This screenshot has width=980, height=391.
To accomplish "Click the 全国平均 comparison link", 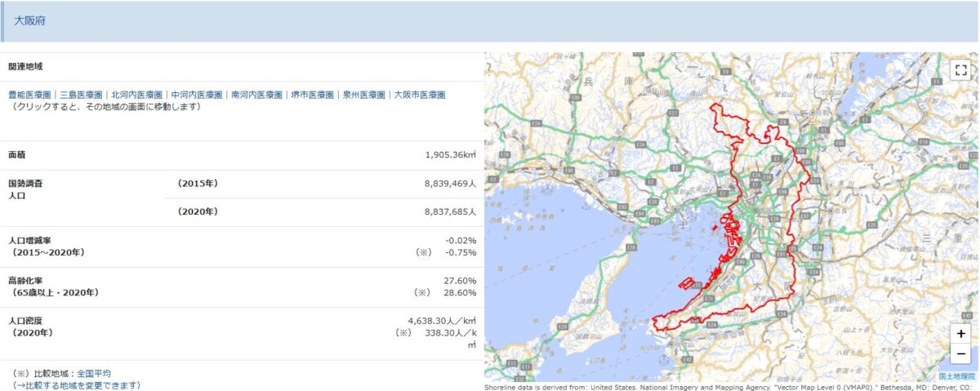I will coord(94,372).
